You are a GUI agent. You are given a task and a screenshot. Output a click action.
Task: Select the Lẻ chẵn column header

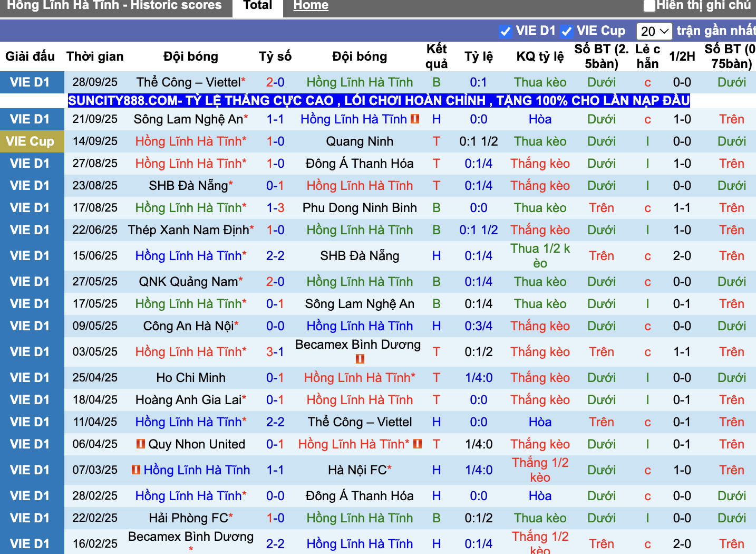pos(647,56)
